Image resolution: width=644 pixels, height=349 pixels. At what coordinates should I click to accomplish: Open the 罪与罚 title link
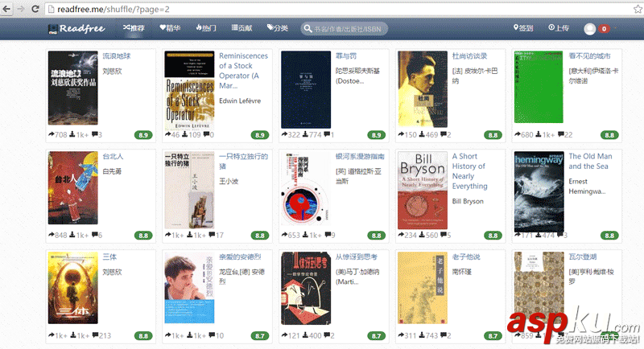point(346,55)
